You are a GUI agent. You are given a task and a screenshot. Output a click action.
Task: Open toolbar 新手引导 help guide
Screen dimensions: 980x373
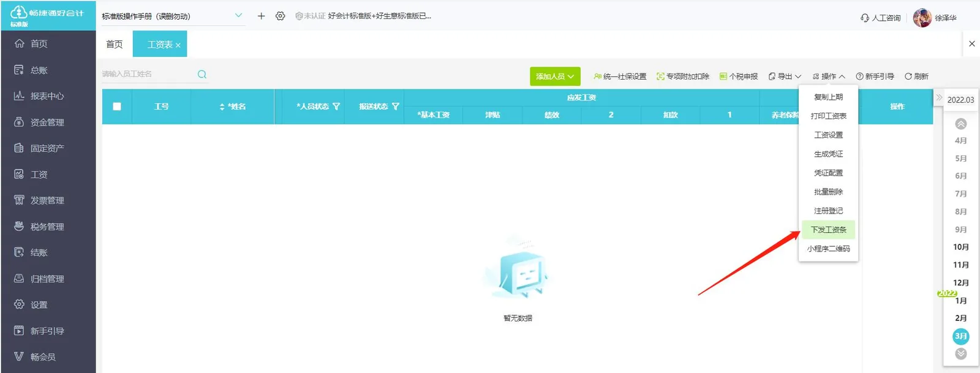click(875, 77)
